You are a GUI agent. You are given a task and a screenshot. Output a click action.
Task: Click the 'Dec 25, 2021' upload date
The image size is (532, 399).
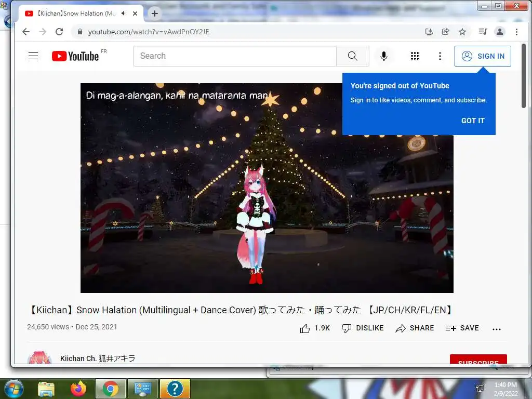click(x=96, y=327)
